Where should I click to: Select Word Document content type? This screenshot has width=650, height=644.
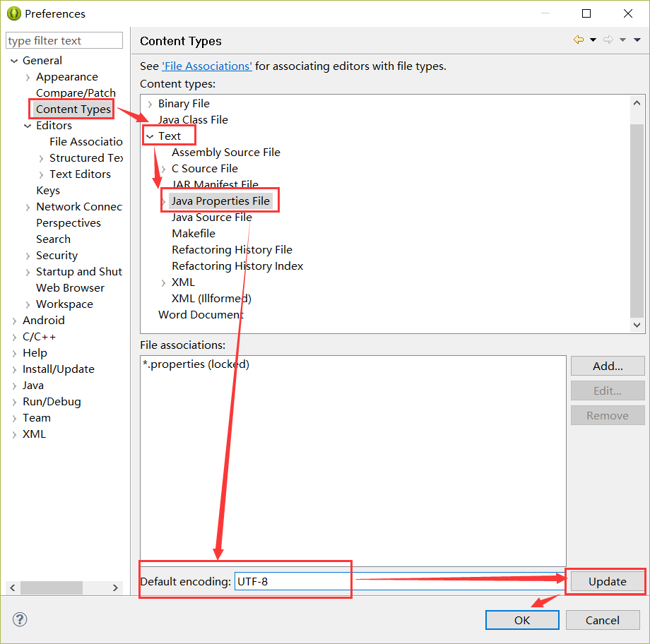(x=201, y=314)
